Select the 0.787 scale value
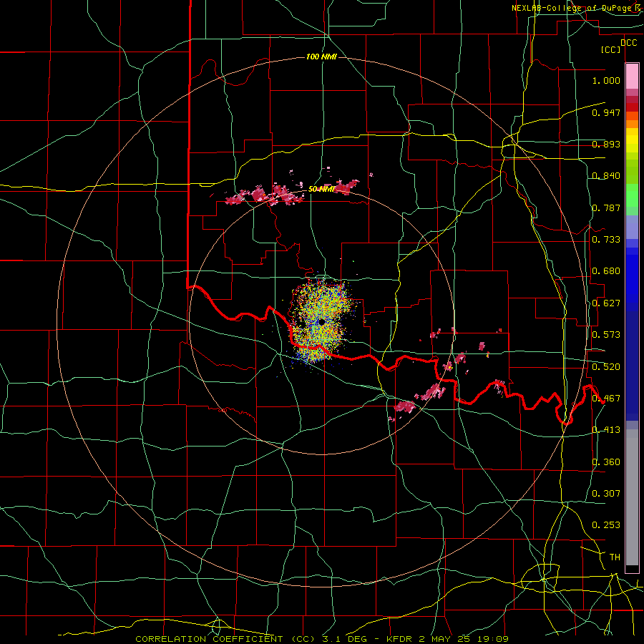Viewport: 644px width, 644px height. [606, 208]
